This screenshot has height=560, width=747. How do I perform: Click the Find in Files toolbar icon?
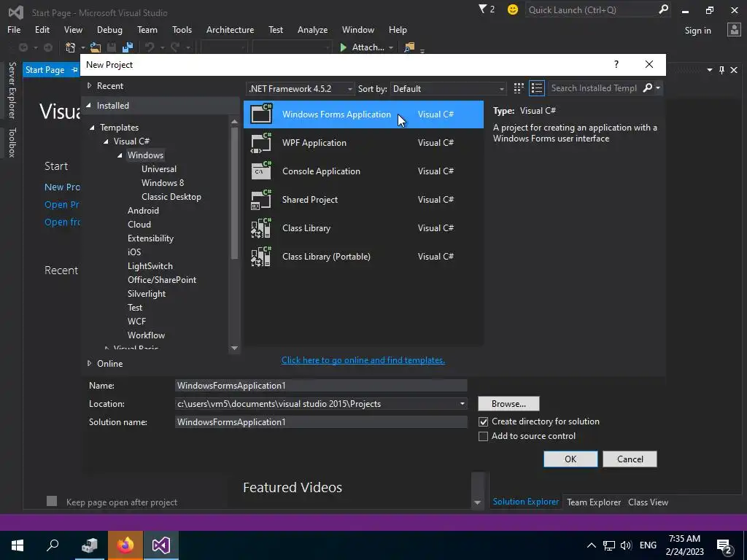click(x=409, y=47)
